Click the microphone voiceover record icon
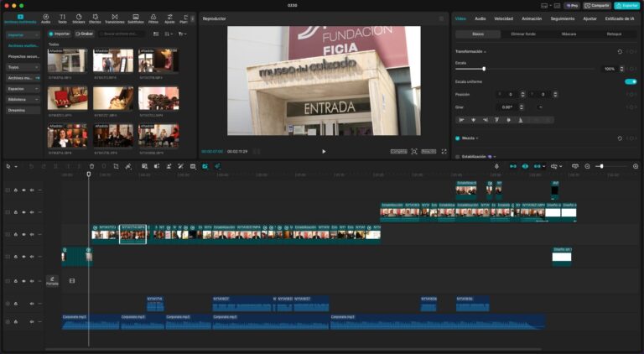 496,166
